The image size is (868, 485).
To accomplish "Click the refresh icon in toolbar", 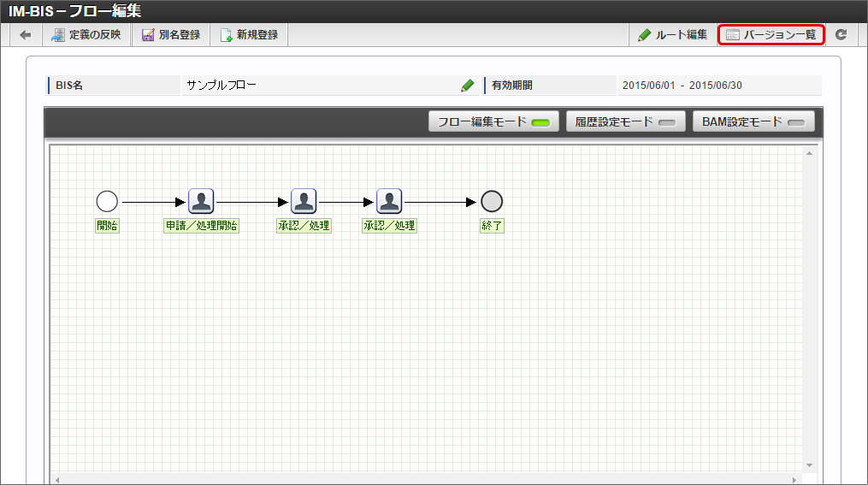I will (841, 35).
